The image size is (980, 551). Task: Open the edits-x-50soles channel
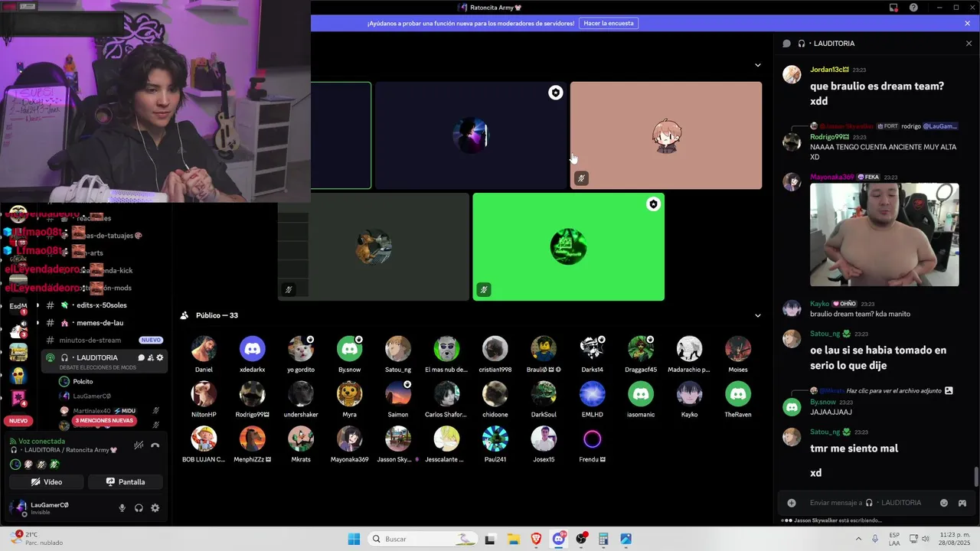[x=101, y=305]
